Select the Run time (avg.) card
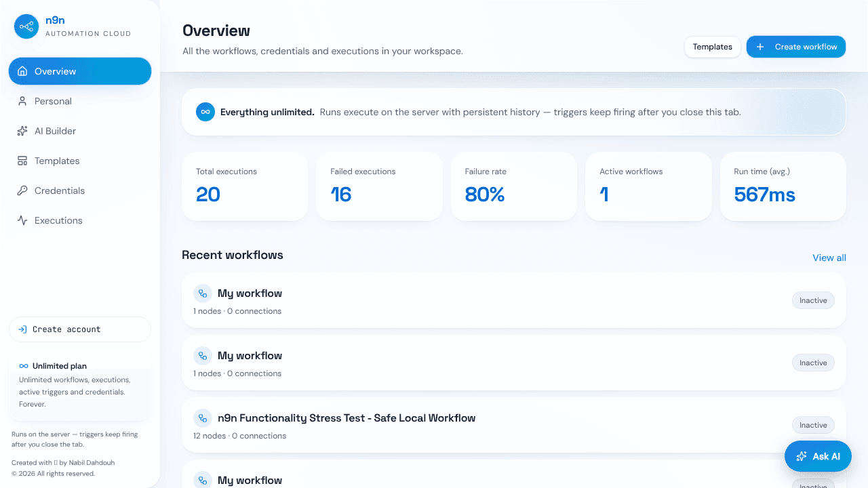This screenshot has width=868, height=488. [x=783, y=186]
